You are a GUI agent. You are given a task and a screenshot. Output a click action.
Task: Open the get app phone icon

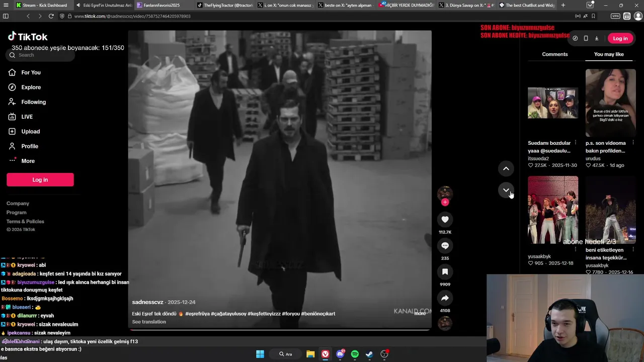586,38
